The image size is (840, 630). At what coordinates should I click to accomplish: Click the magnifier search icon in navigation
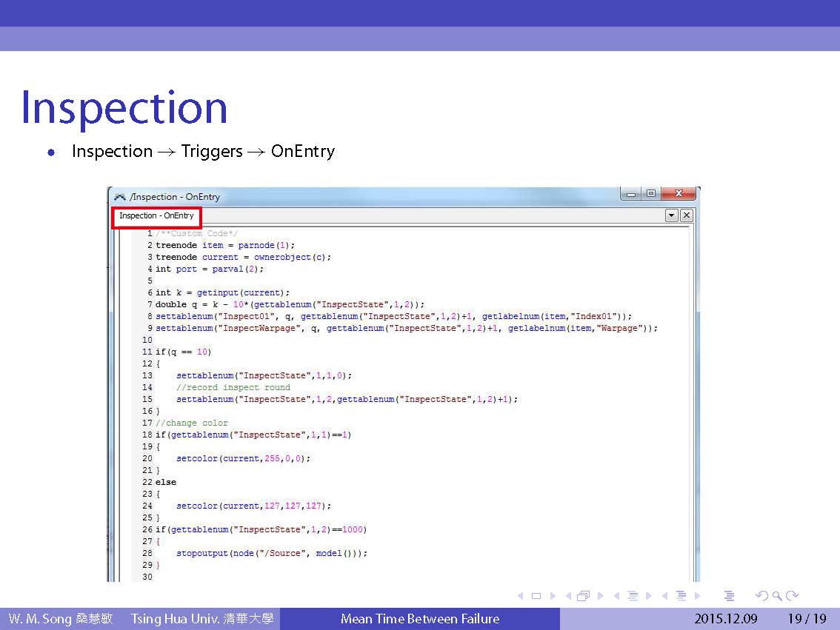[x=776, y=596]
